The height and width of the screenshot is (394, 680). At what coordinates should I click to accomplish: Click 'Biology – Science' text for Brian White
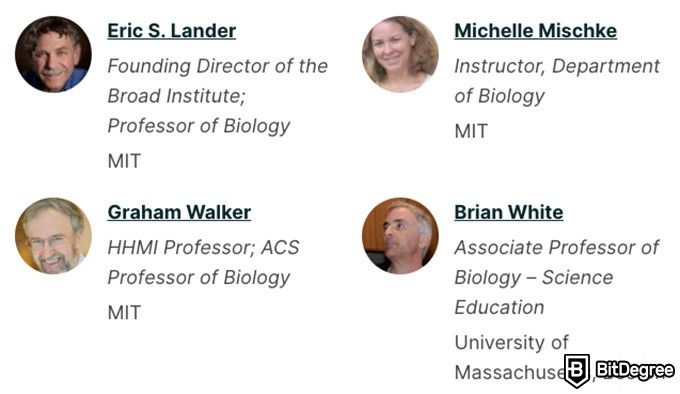(x=534, y=277)
